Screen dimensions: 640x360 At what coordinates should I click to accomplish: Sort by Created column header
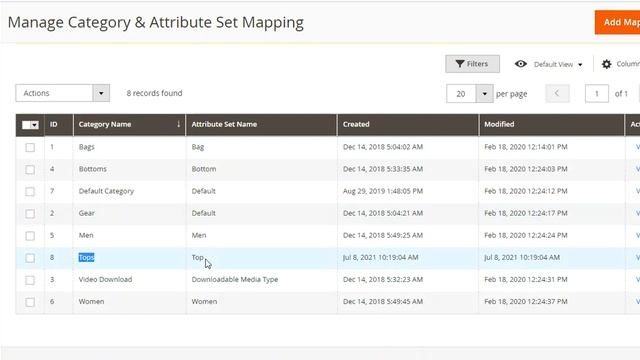tap(408, 124)
